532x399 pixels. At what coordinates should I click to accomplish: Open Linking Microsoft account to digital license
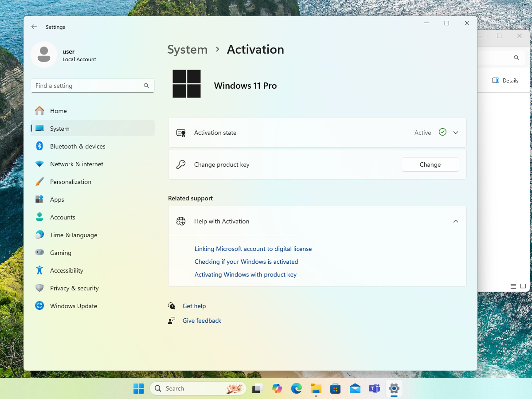253,249
